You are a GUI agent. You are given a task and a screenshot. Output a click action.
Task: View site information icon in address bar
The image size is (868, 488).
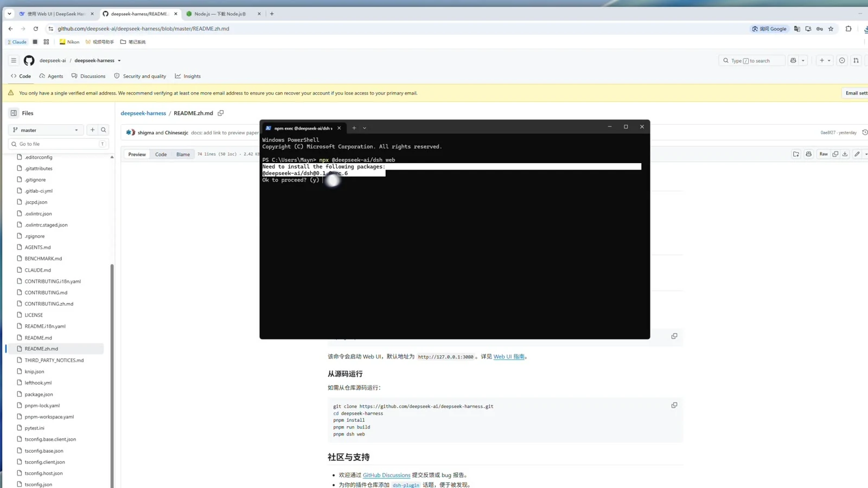(50, 29)
